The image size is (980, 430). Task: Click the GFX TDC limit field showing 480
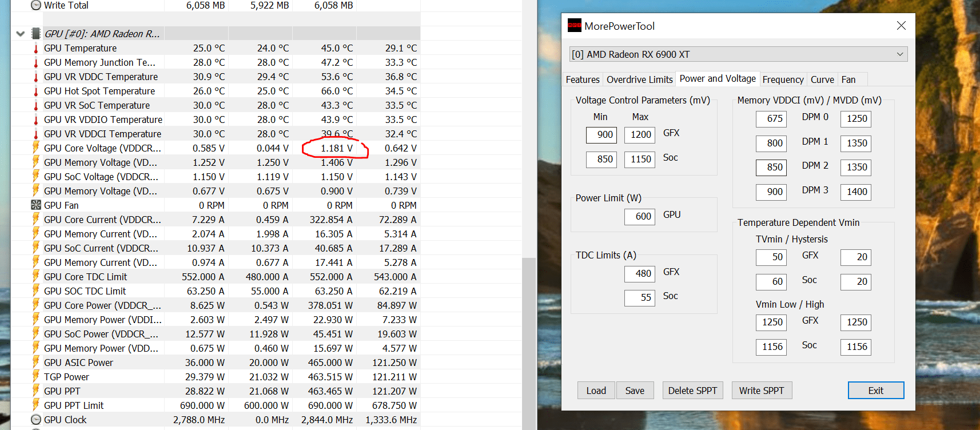point(640,273)
